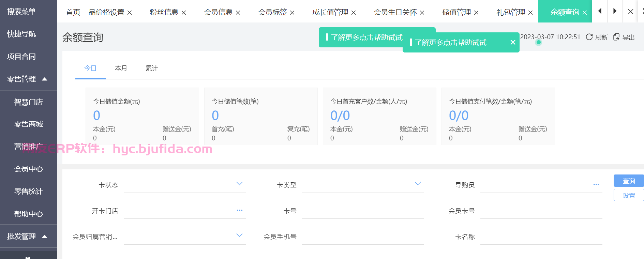Open 零售商城 in the sidebar

[x=29, y=124]
